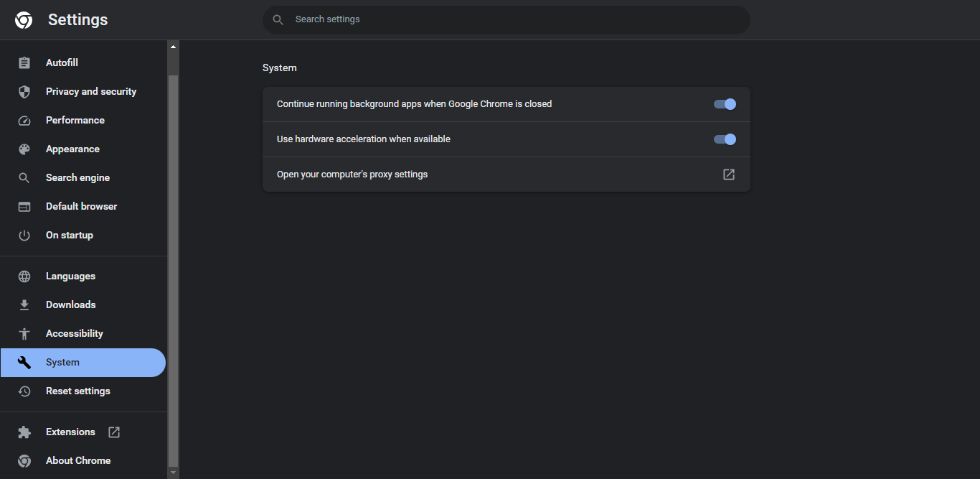
Task: Open proxy settings via the external link icon
Action: [729, 175]
